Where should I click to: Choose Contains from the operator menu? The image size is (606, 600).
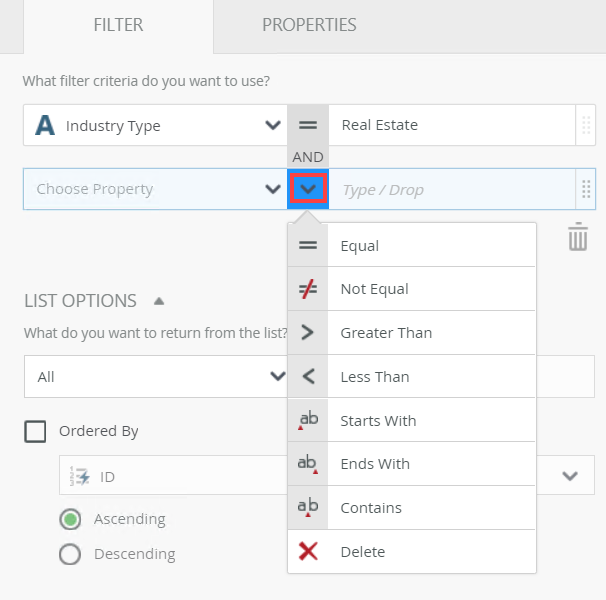tap(371, 508)
